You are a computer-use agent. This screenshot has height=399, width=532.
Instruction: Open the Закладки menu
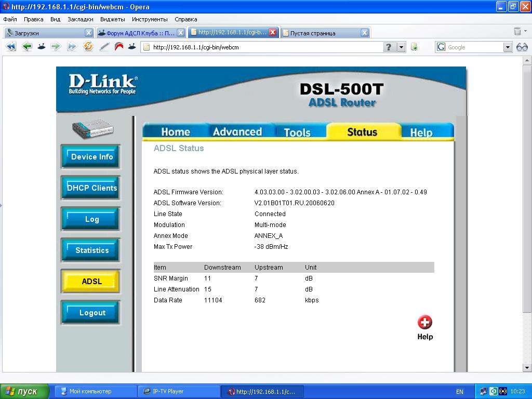click(x=81, y=19)
